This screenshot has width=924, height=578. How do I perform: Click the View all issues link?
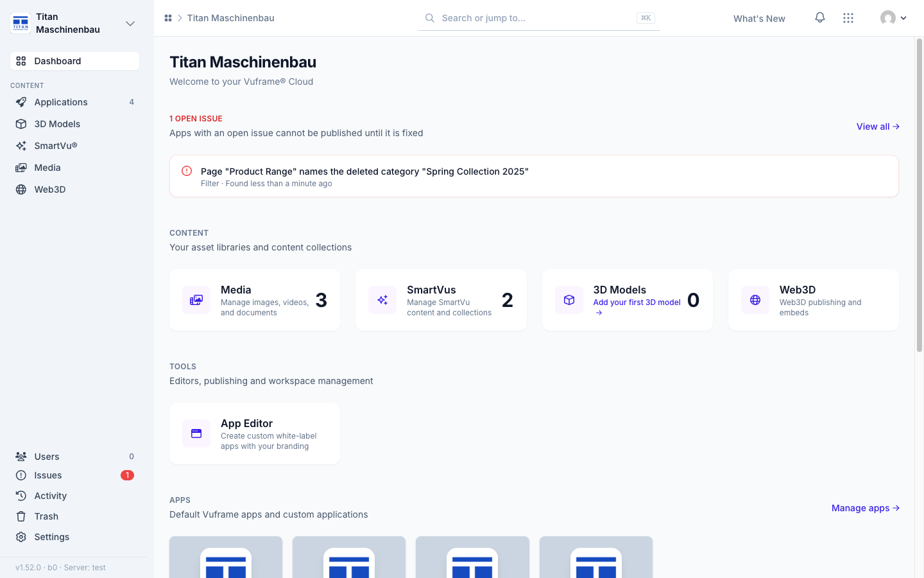[878, 127]
